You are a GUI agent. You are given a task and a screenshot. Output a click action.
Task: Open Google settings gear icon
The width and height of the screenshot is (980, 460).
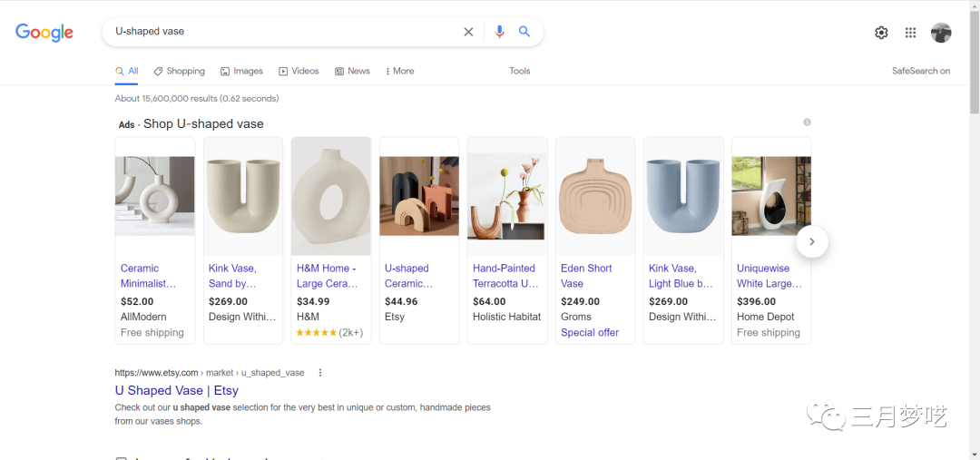(x=881, y=34)
